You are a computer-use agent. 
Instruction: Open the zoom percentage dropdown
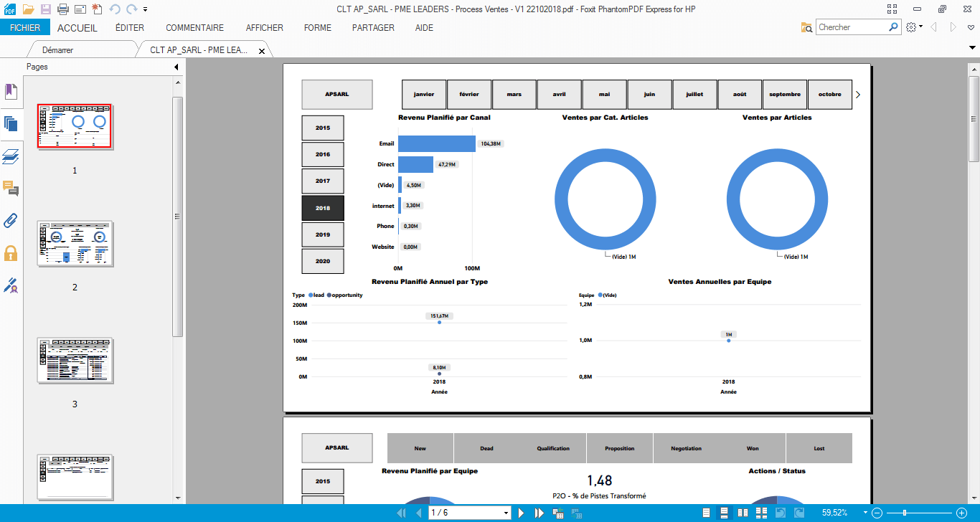865,513
